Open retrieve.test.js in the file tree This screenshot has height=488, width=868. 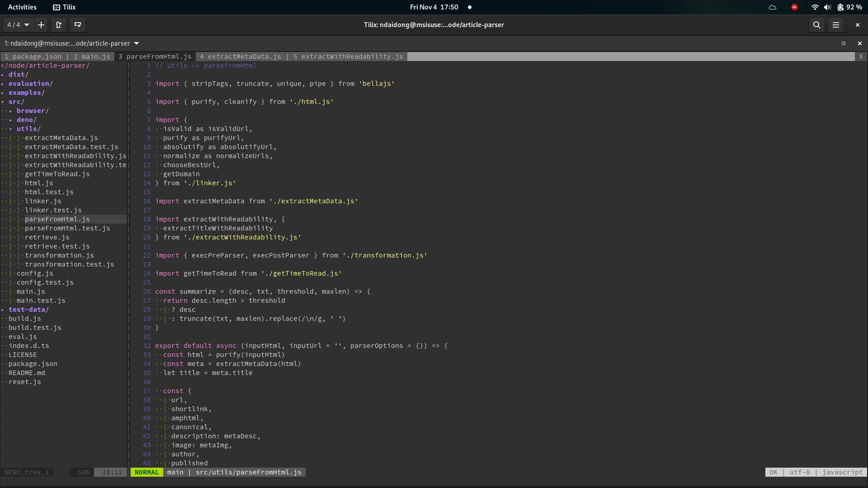[57, 246]
